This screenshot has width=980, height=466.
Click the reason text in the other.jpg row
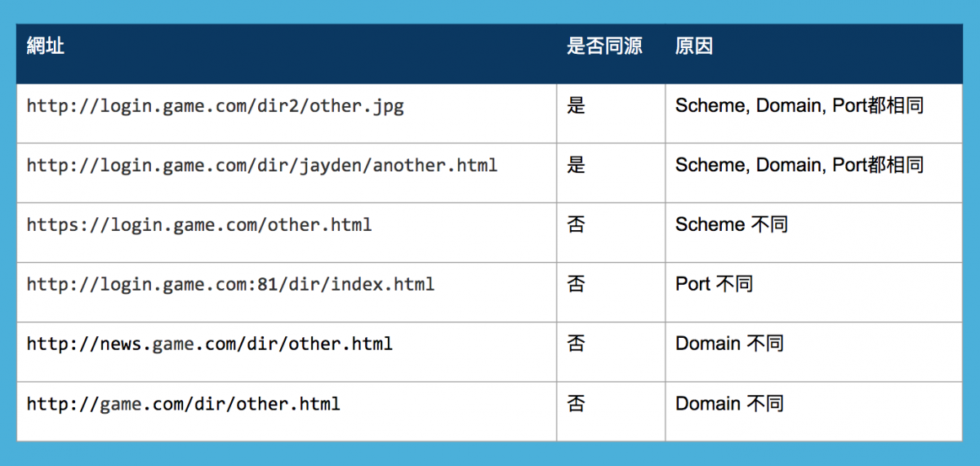pos(800,106)
